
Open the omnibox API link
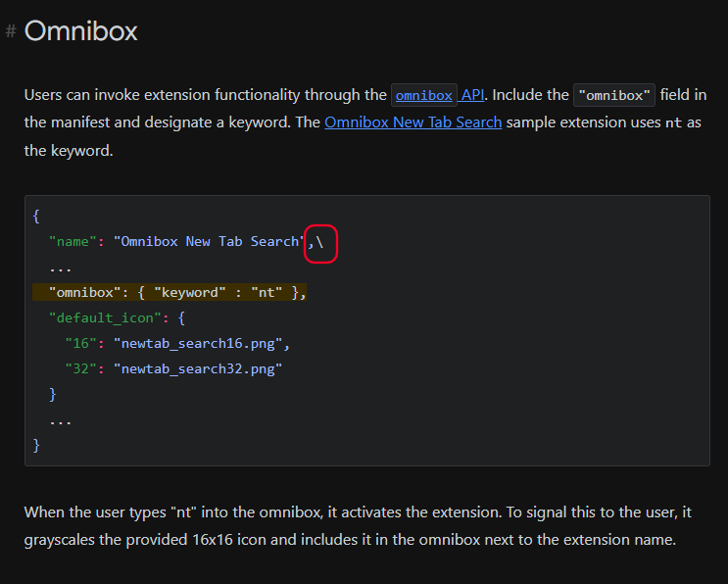439,95
